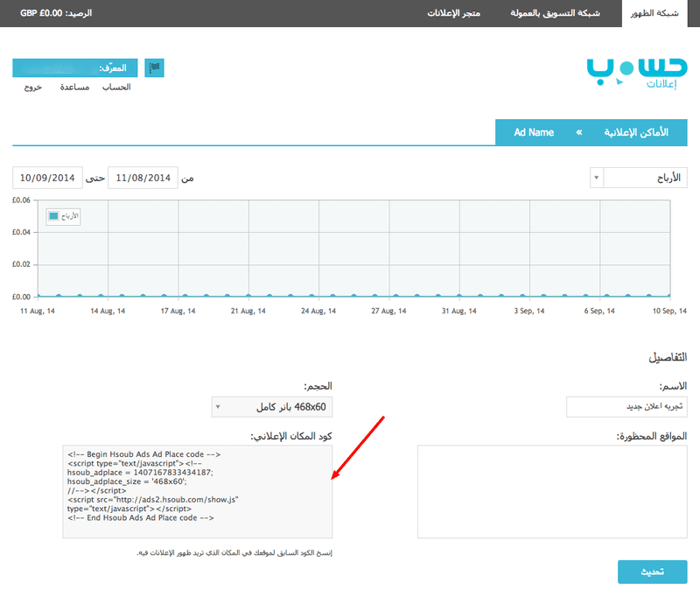Click the flag notifications icon
Screen dimensions: 700x597
point(155,68)
